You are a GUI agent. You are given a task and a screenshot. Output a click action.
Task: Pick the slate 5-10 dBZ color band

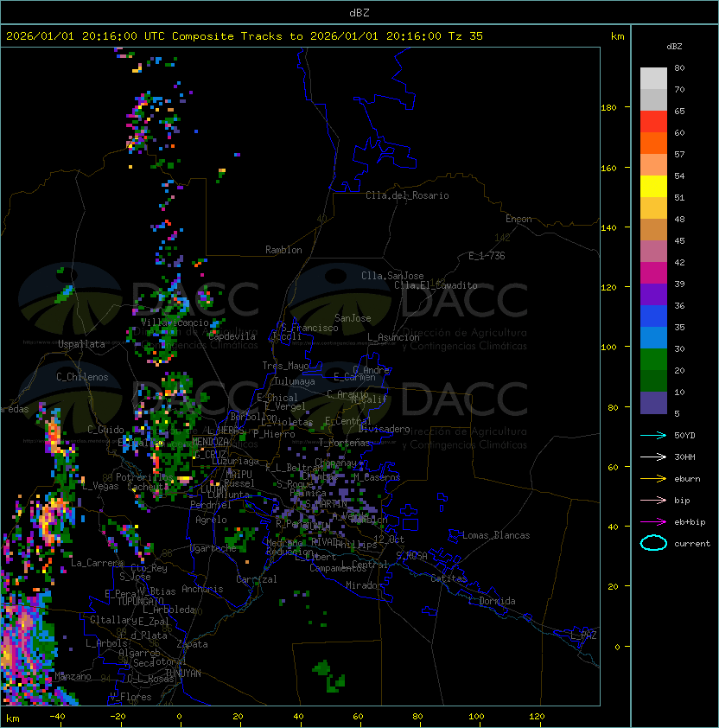coord(653,403)
